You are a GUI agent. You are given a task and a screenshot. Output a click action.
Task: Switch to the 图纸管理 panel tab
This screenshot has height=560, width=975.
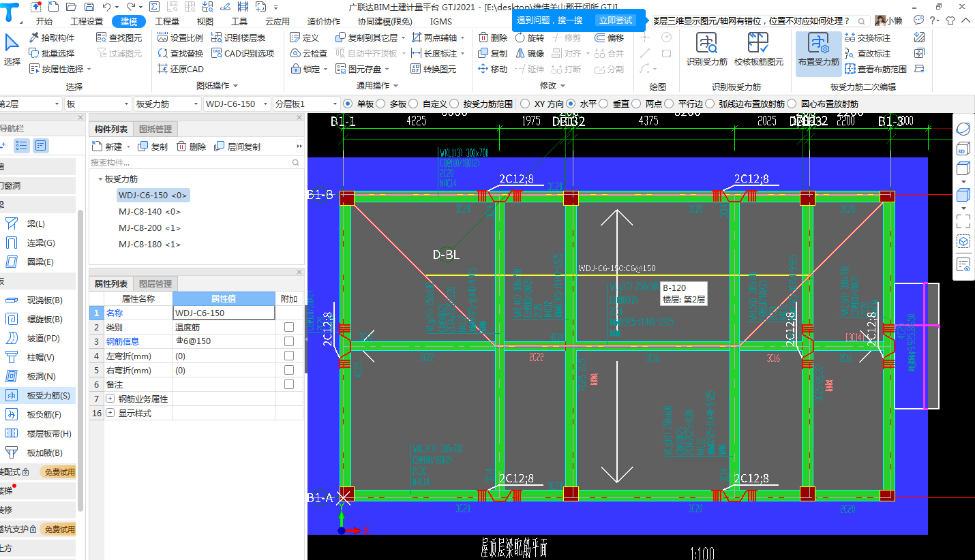(x=155, y=129)
